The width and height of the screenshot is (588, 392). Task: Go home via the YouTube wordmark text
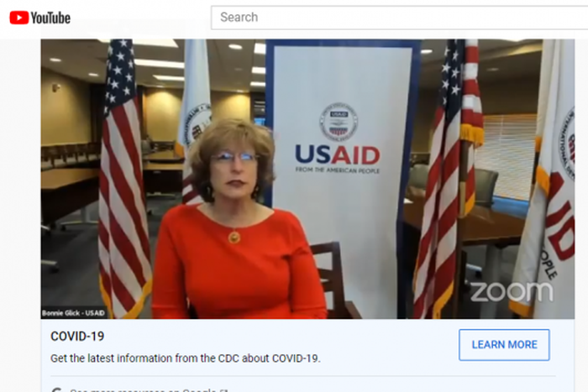[50, 18]
